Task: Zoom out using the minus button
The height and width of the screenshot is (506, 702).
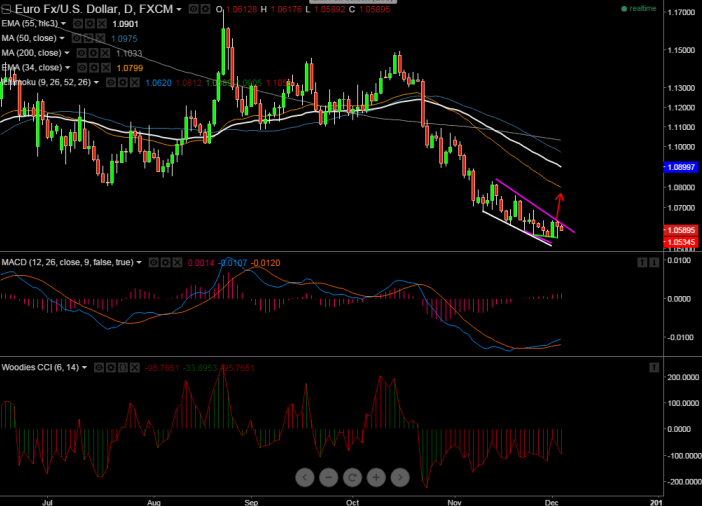Action: [x=329, y=478]
